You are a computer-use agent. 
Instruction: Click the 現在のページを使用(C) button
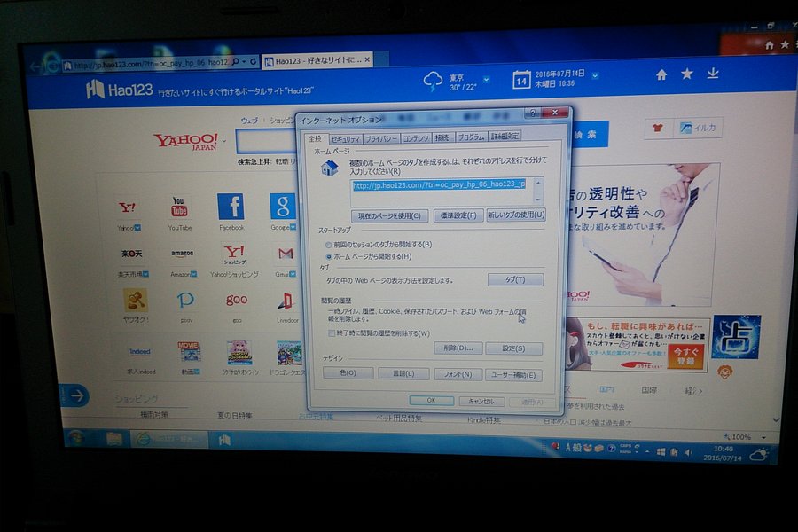(389, 215)
